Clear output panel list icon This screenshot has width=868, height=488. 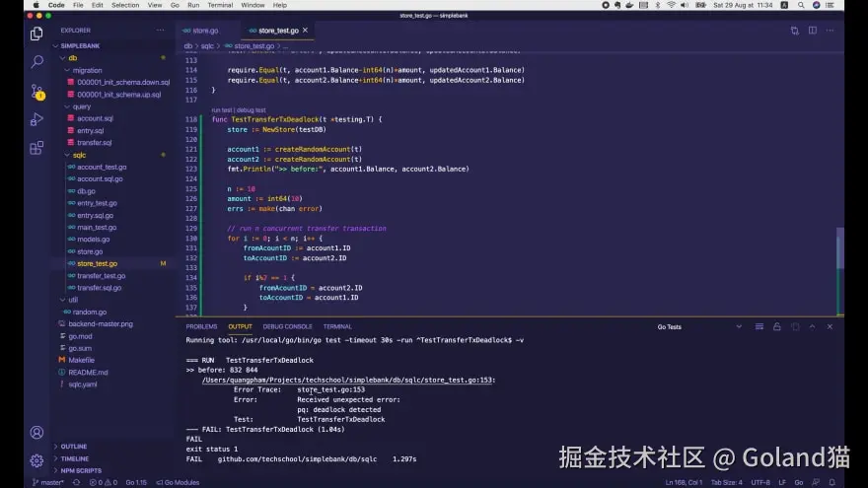759,327
